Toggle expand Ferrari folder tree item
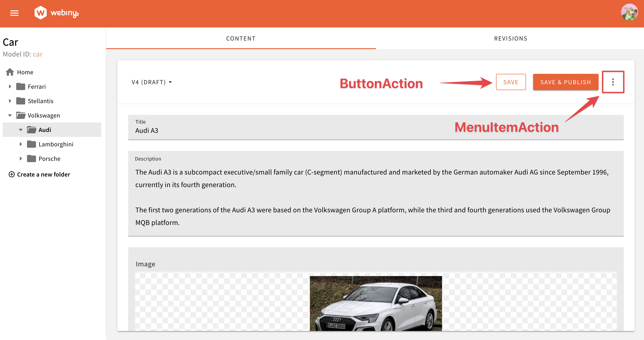 click(10, 87)
